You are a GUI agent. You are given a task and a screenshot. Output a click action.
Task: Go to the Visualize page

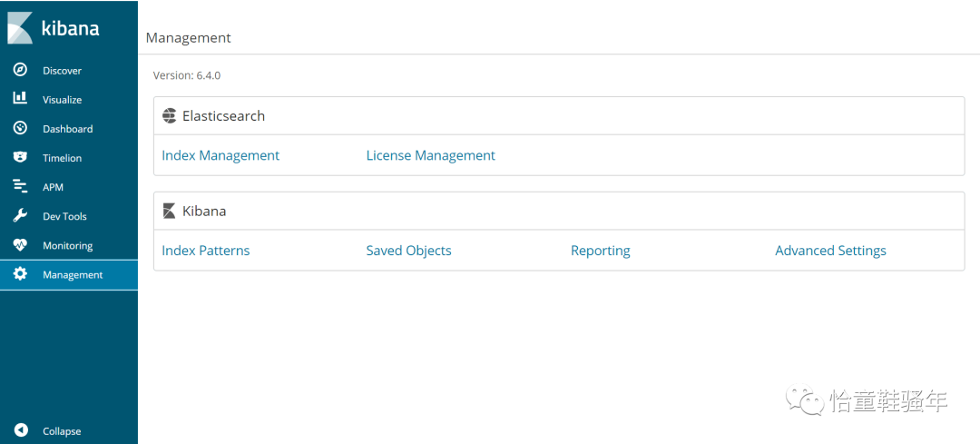(x=62, y=100)
